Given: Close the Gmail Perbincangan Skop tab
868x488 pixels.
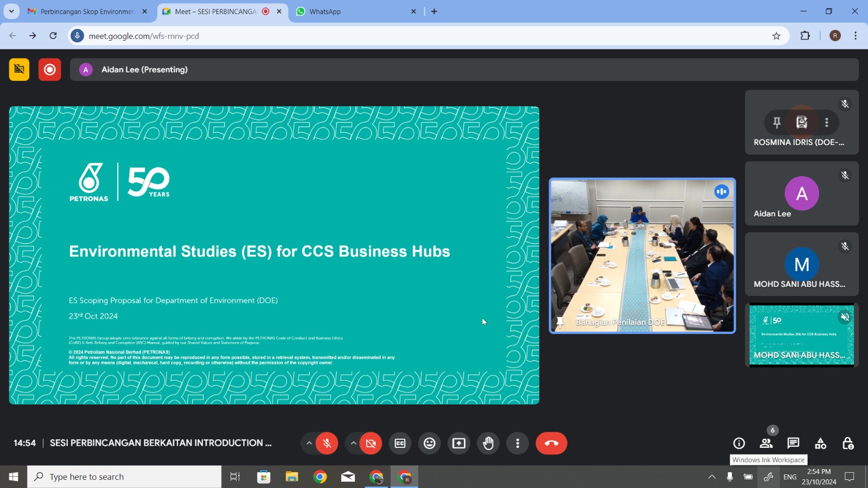Looking at the screenshot, I should [144, 11].
